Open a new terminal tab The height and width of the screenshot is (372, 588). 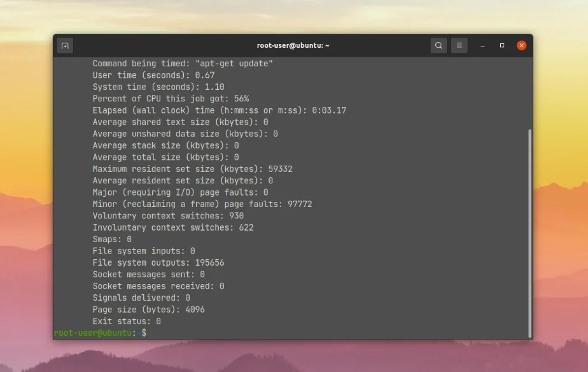click(65, 45)
